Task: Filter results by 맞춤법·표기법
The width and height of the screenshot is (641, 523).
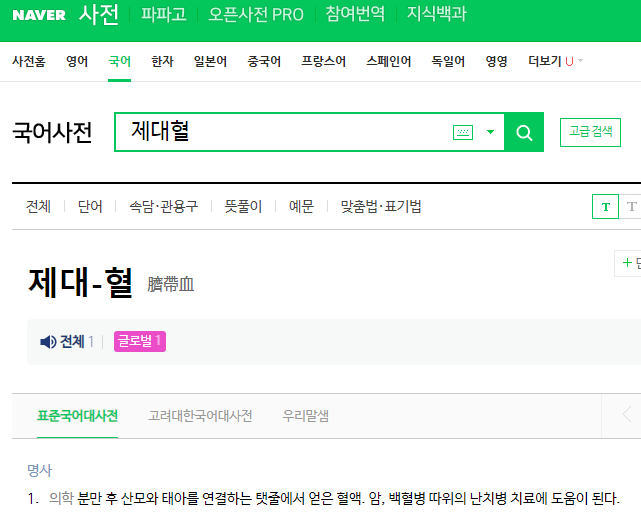Action: [x=381, y=206]
